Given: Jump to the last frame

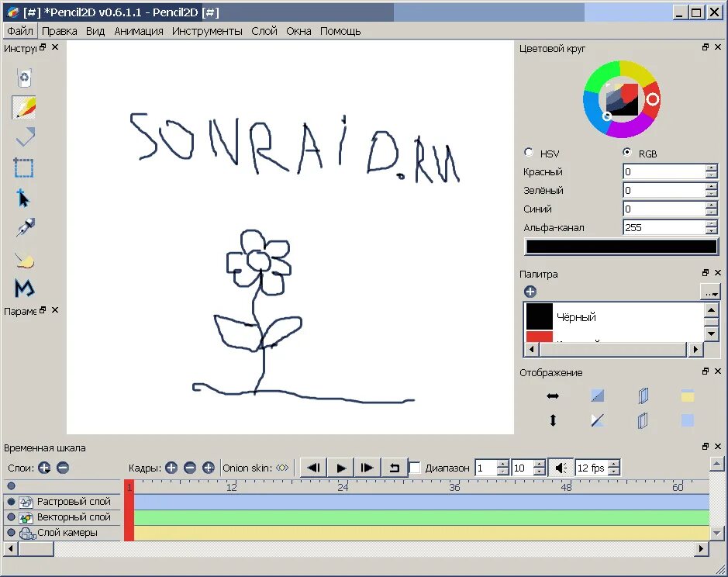Looking at the screenshot, I should click(367, 468).
